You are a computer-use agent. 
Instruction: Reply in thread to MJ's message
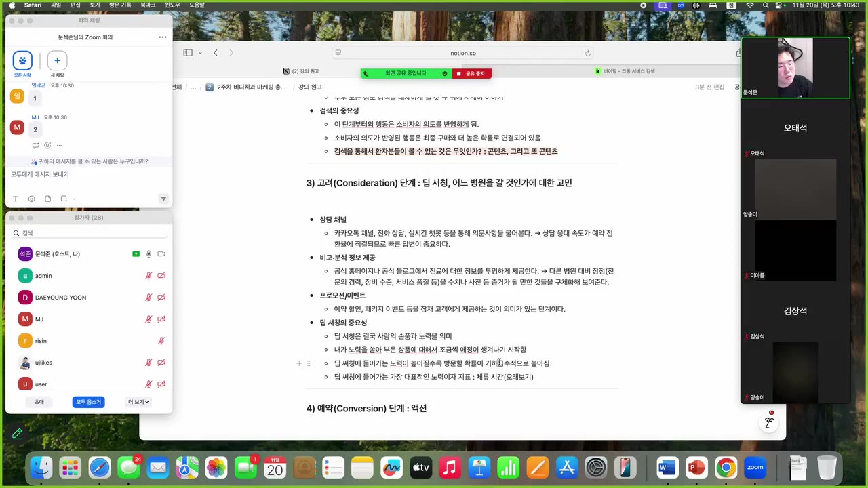coord(35,145)
